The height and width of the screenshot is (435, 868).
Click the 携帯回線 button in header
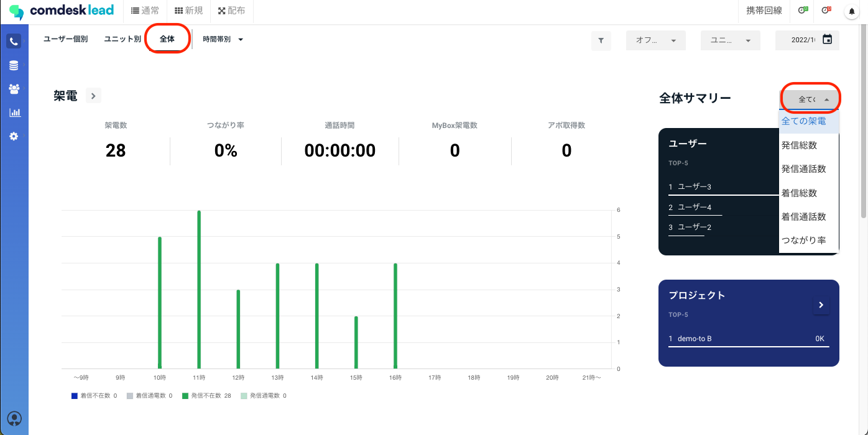pyautogui.click(x=764, y=11)
